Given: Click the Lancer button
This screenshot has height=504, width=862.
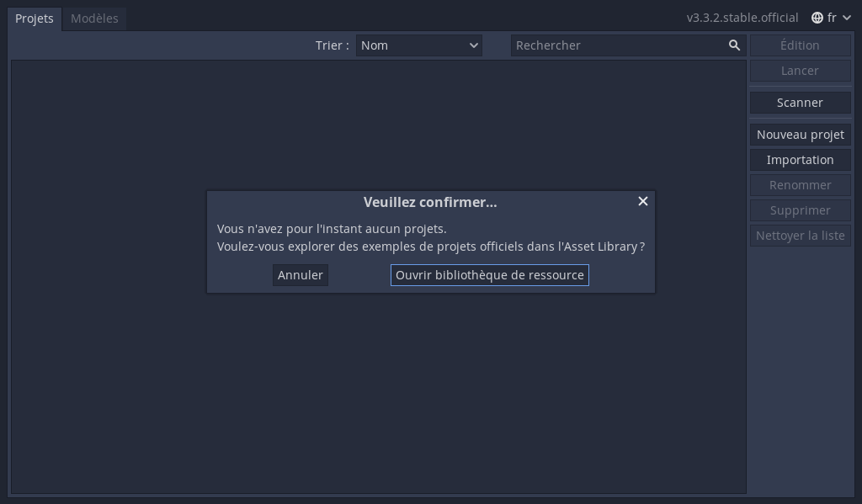Looking at the screenshot, I should coord(800,71).
